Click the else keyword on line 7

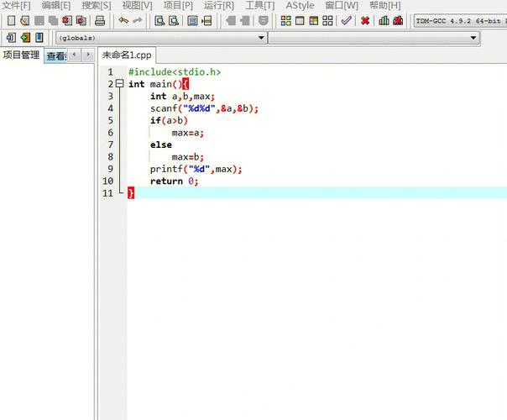tap(161, 144)
